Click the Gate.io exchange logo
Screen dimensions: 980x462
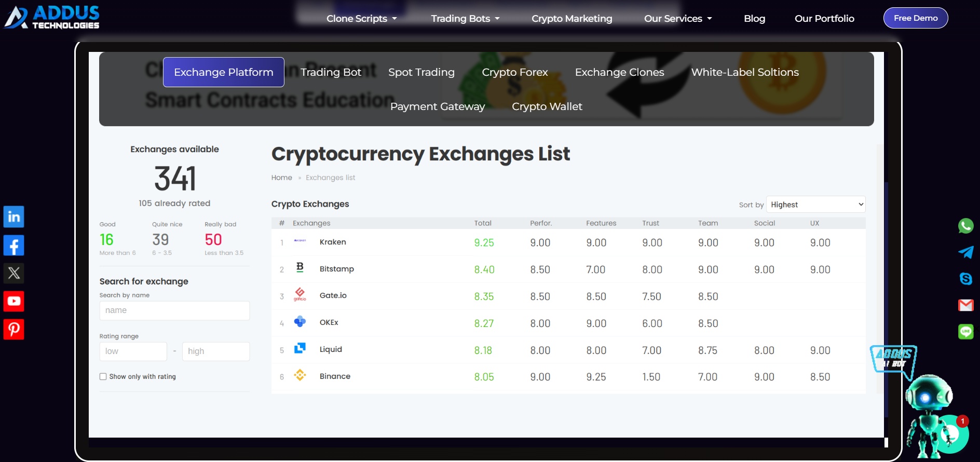pyautogui.click(x=300, y=294)
